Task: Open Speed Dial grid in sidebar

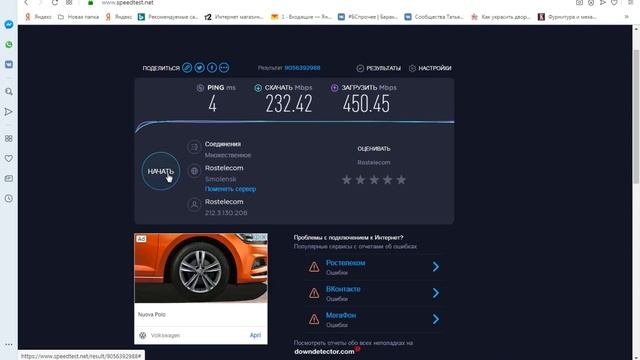Action: pyautogui.click(x=9, y=139)
